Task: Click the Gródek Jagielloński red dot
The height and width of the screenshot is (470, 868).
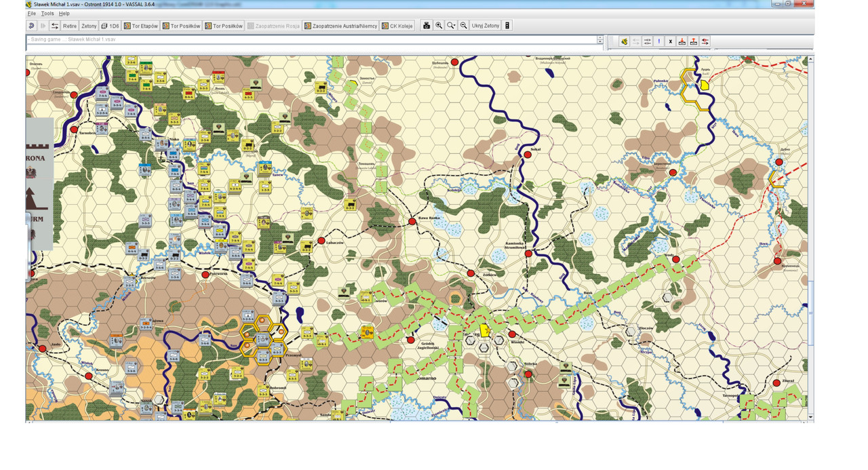Action: [x=410, y=340]
